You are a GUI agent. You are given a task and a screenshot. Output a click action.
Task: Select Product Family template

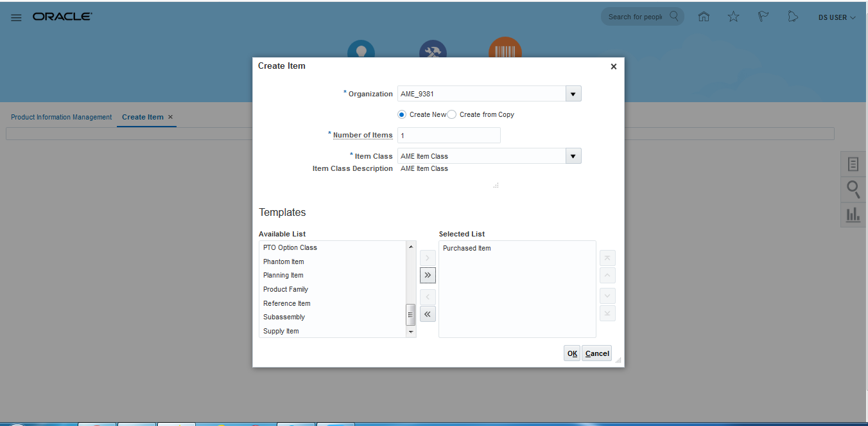click(x=333, y=289)
